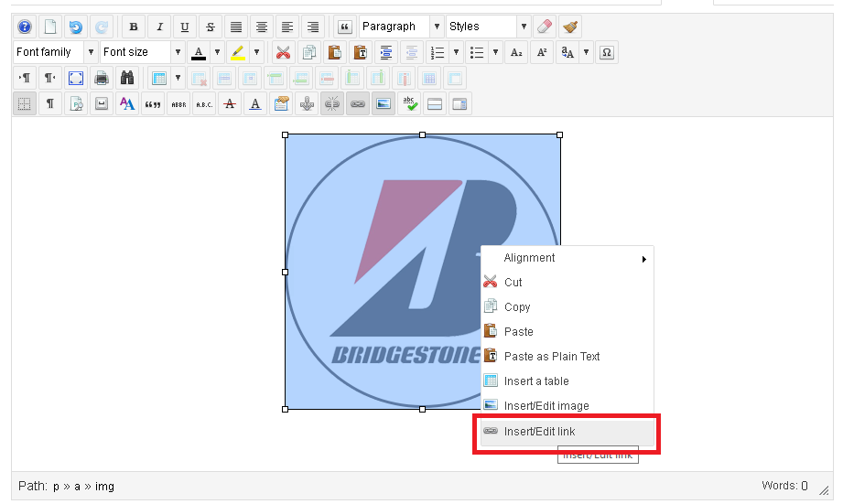Click the anchor icon

tap(307, 103)
